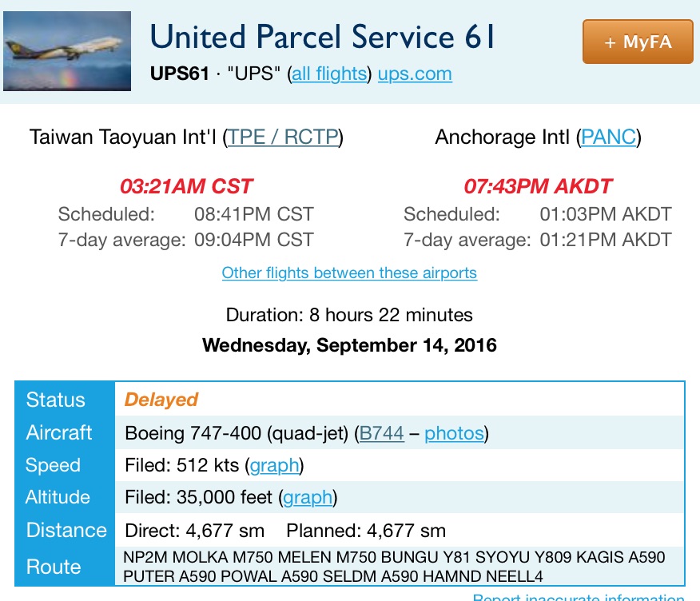Click the Duration 8 hours 22 minutes text
700x601 pixels.
pos(349,315)
